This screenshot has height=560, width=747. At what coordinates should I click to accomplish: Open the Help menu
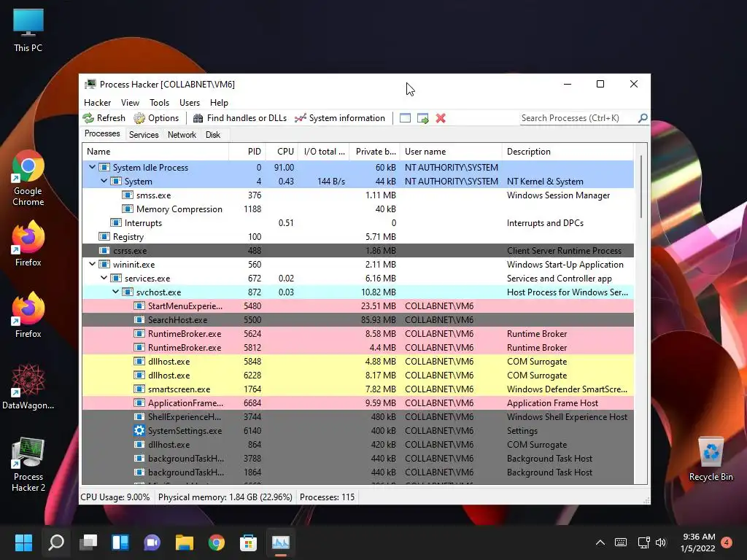coord(219,102)
